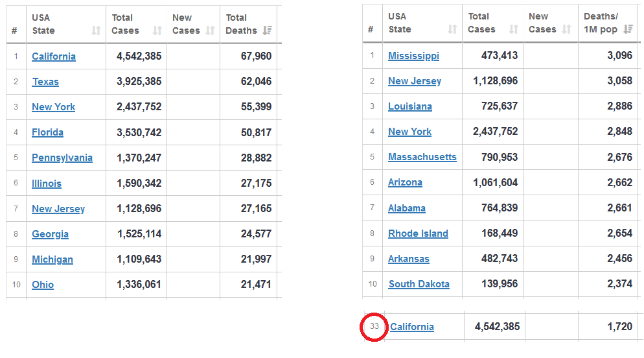Click the Louisiana link
The height and width of the screenshot is (358, 644).
pyautogui.click(x=409, y=106)
